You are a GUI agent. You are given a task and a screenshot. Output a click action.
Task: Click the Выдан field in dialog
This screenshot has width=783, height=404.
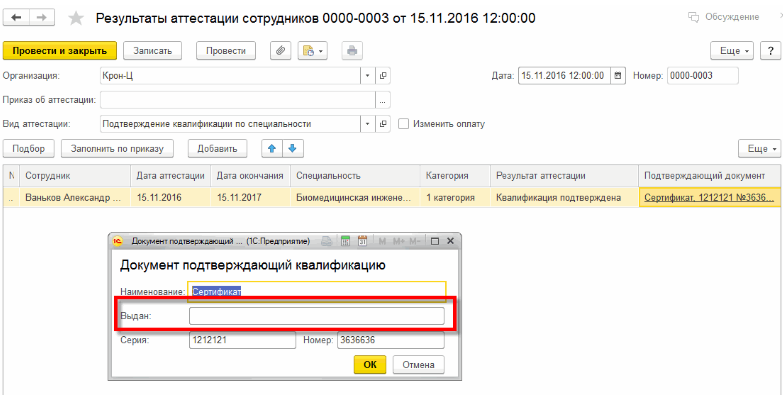click(x=317, y=316)
